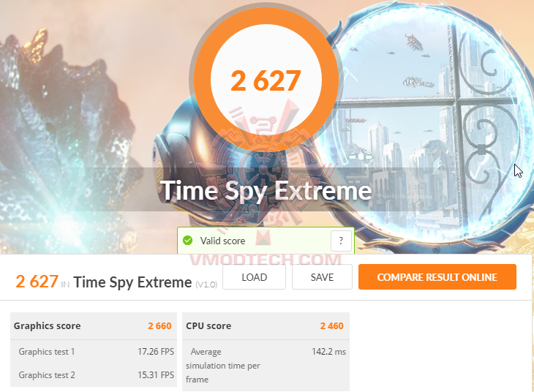Select the Graphics test 2 row
534x392 pixels.
(94, 375)
